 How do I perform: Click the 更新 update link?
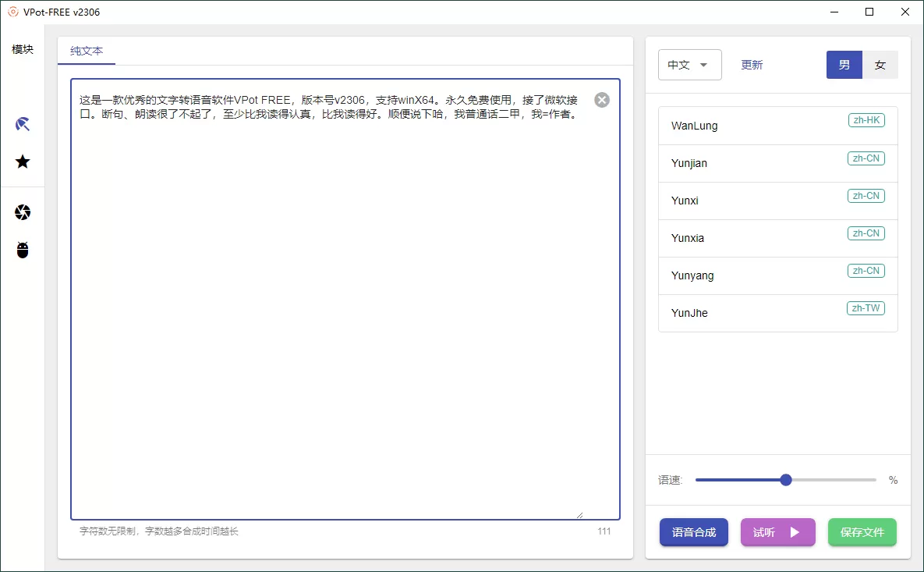click(751, 65)
